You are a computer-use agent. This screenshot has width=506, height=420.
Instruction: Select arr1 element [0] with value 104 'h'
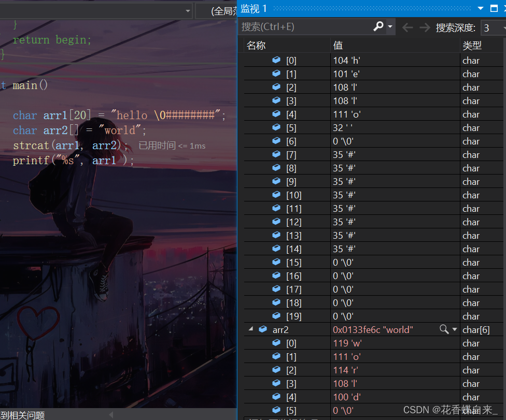[373, 60]
